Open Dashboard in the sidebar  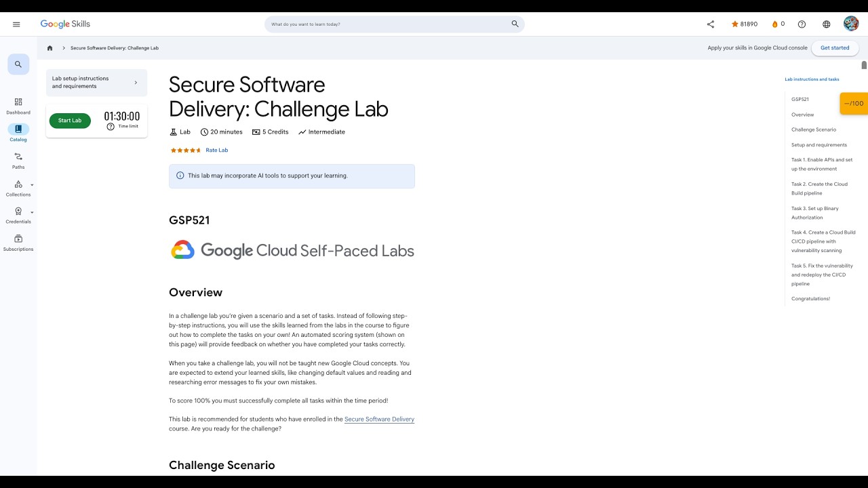18,106
